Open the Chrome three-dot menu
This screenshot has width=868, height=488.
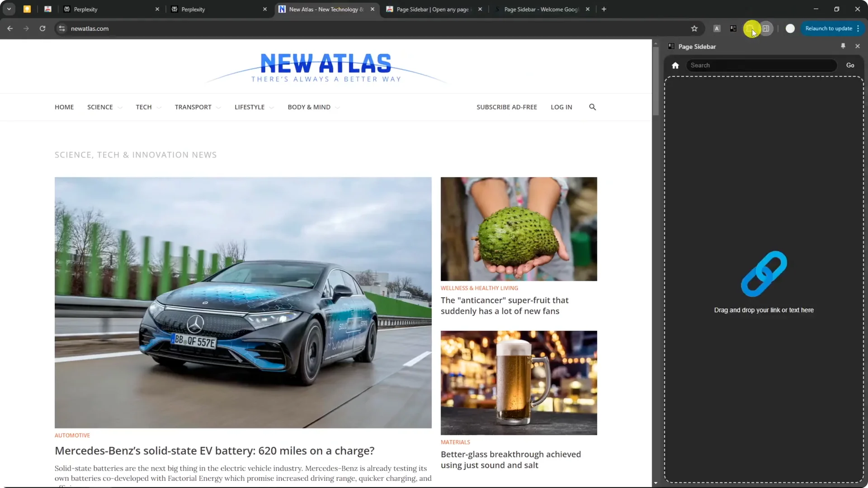(x=858, y=28)
